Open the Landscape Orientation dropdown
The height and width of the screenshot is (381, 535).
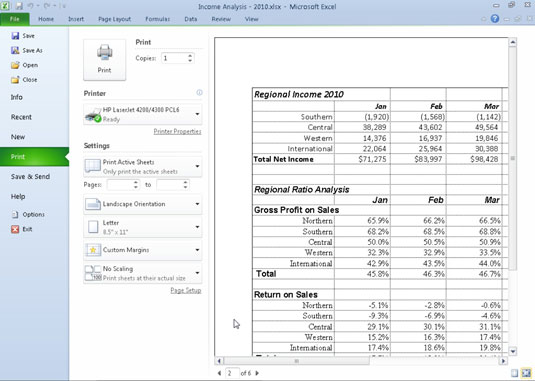143,204
